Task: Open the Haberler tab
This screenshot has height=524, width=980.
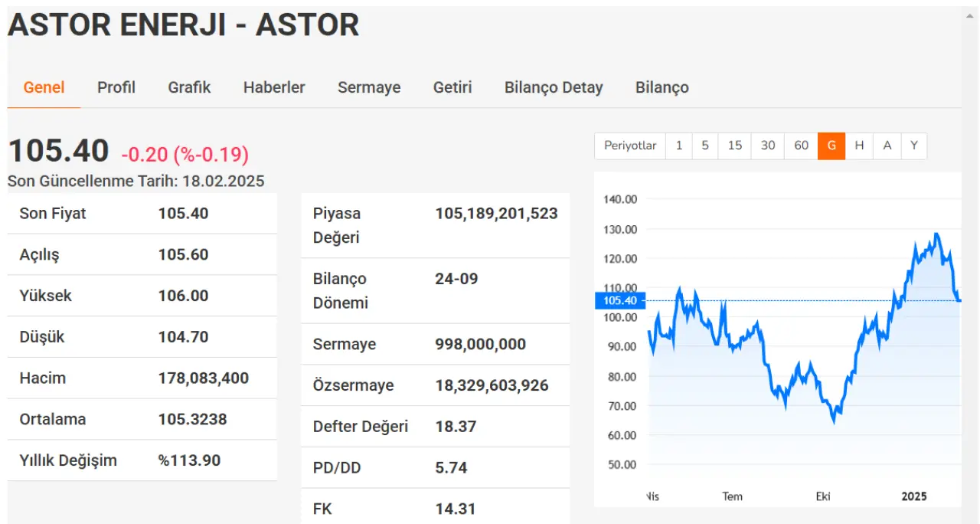Action: (274, 87)
